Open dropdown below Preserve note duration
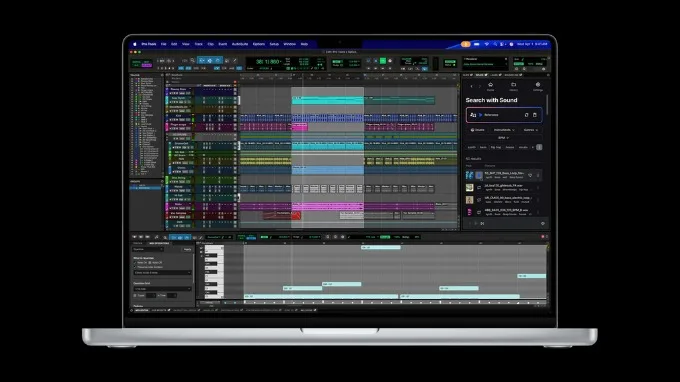Screen dimensions: 680x382 162,273
